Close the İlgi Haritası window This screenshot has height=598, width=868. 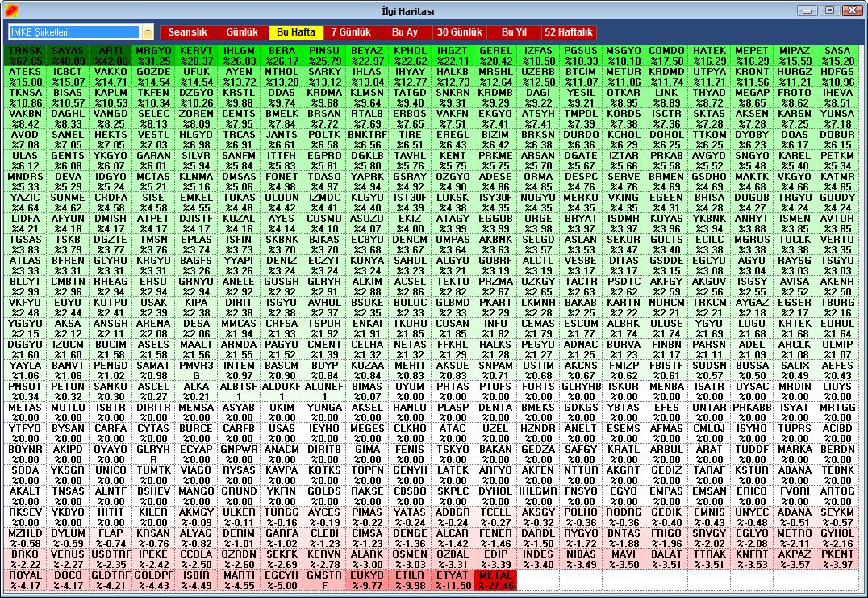coord(852,10)
